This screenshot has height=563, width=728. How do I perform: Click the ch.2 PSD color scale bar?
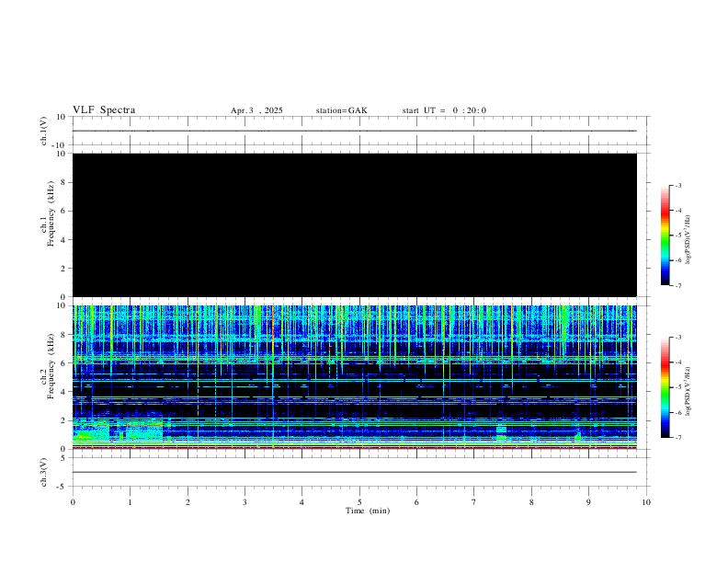665,387
